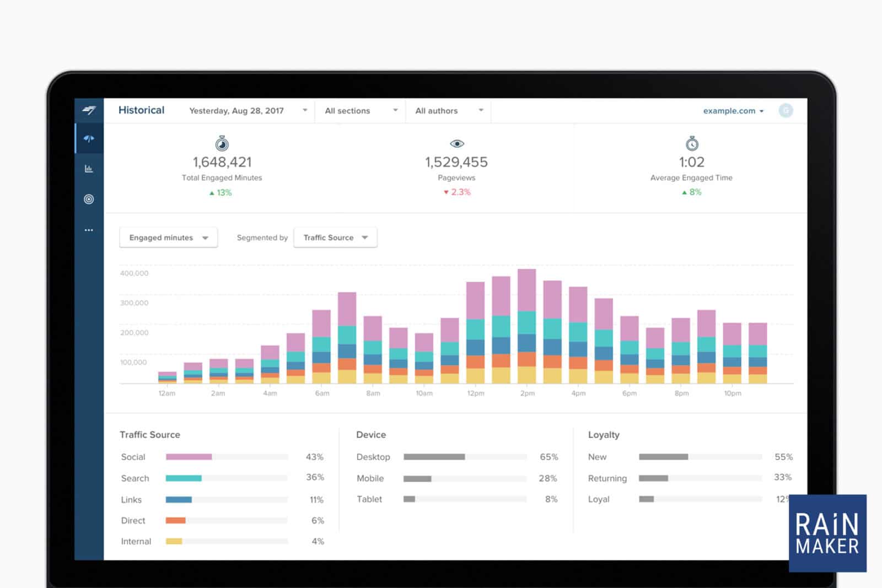Open the real-time dashboard sidebar icon

point(89,139)
